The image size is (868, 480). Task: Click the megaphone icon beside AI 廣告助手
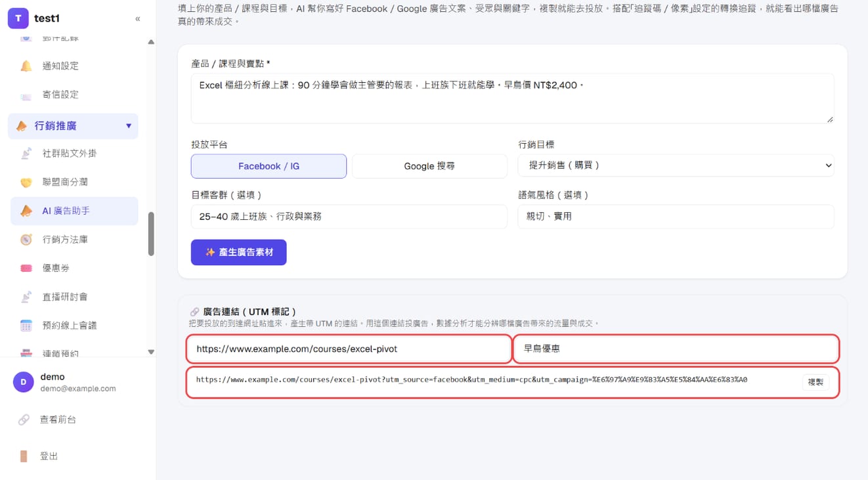(26, 211)
